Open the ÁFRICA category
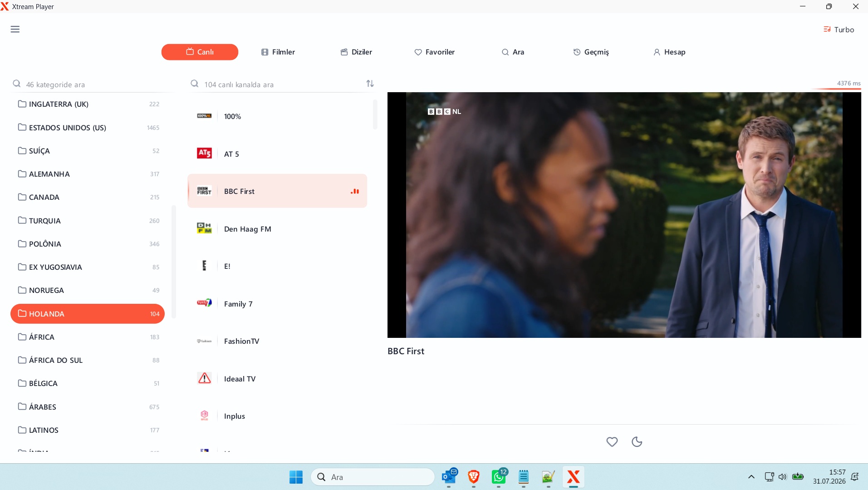Image resolution: width=868 pixels, height=490 pixels. [88, 337]
